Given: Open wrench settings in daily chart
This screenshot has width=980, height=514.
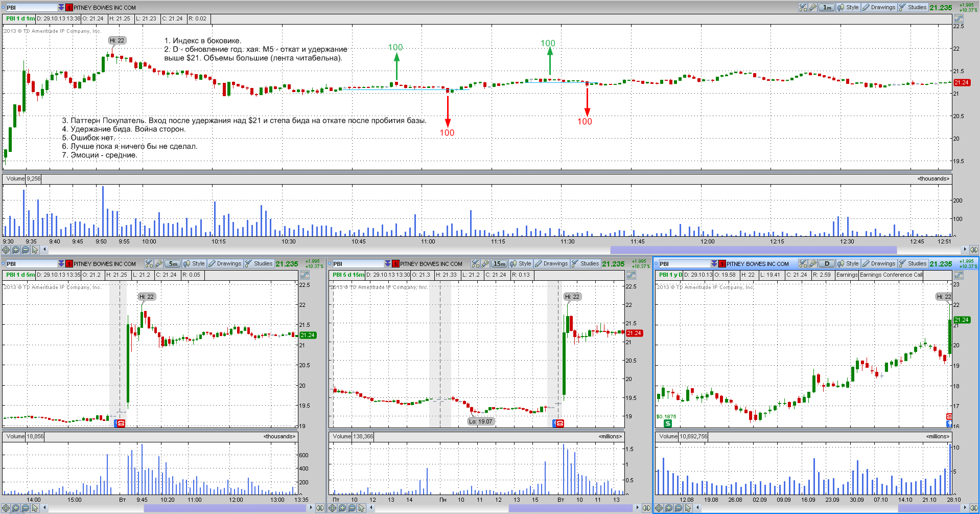Looking at the screenshot, I should point(812,263).
